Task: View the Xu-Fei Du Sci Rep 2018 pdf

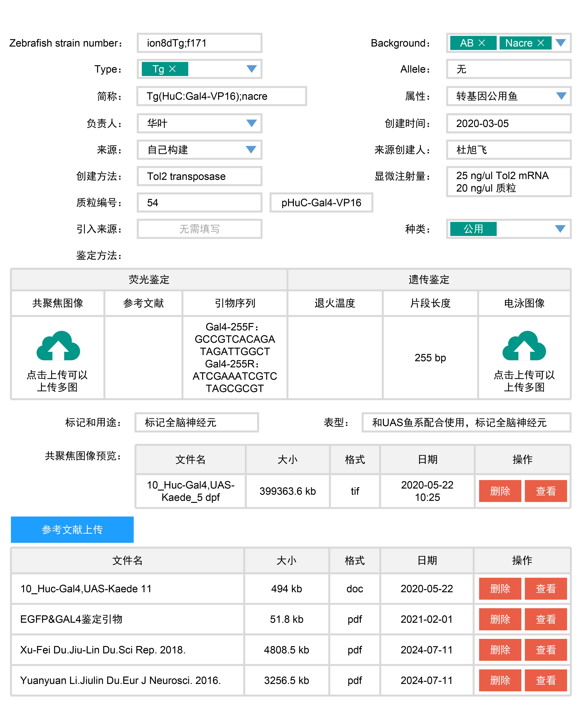Action: coord(545,650)
